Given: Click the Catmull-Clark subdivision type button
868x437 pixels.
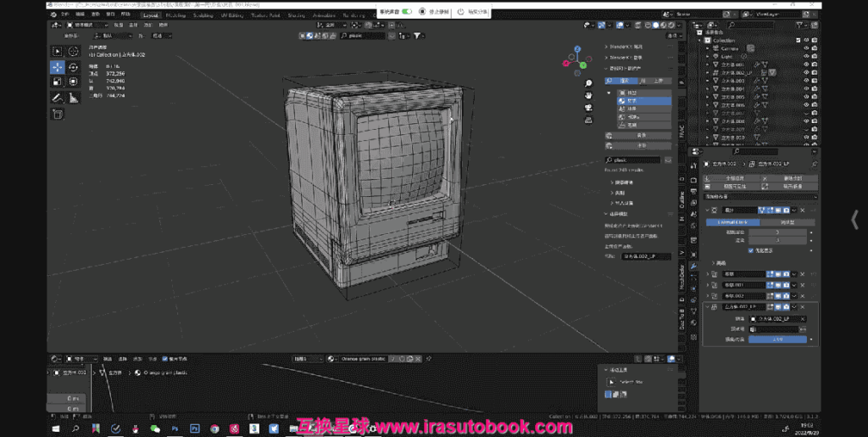Looking at the screenshot, I should tap(732, 222).
